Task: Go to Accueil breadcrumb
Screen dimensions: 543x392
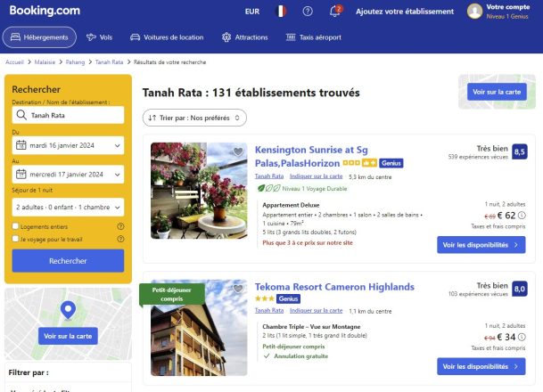Action: coord(14,62)
